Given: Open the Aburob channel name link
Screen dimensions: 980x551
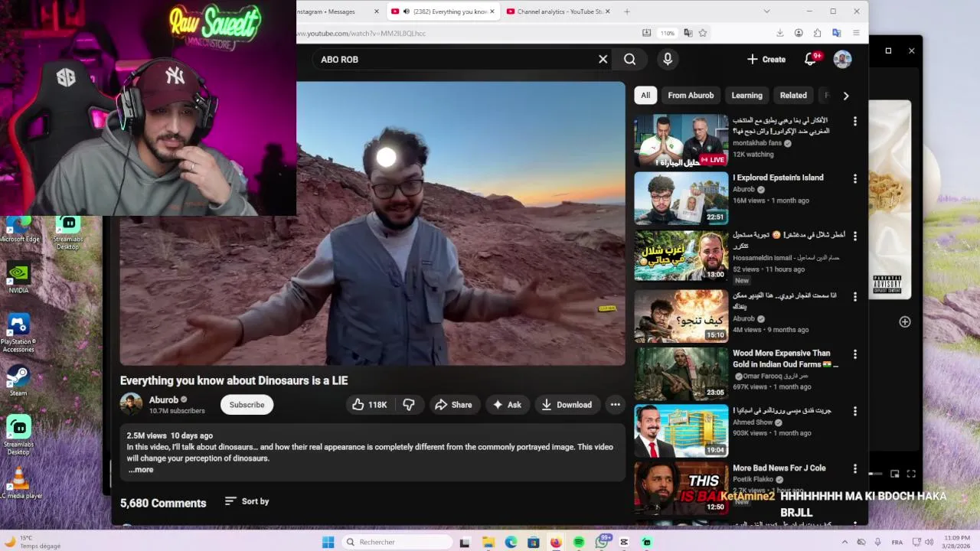Looking at the screenshot, I should (x=164, y=399).
